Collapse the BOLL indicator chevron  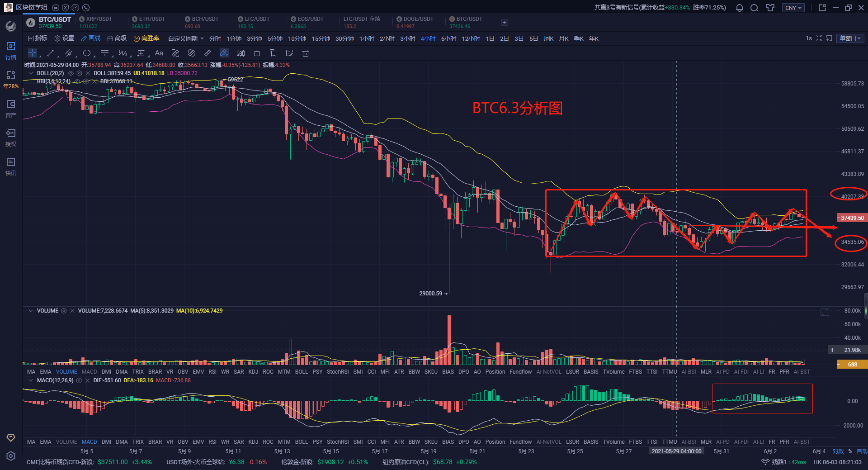[x=30, y=73]
